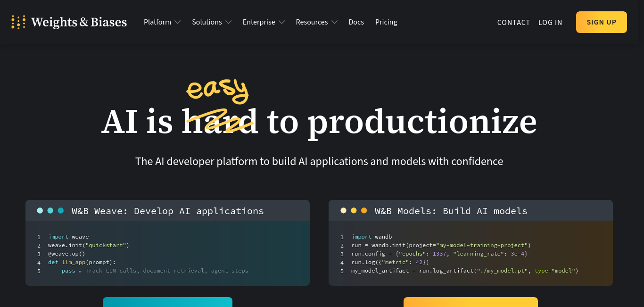
Task: Click the darkest teal dot on Weave card
Action: coord(61,211)
